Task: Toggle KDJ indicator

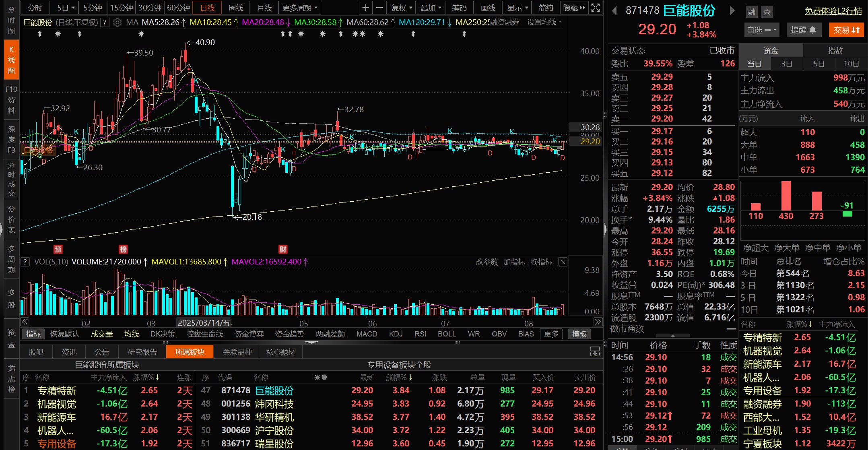Action: coord(396,334)
